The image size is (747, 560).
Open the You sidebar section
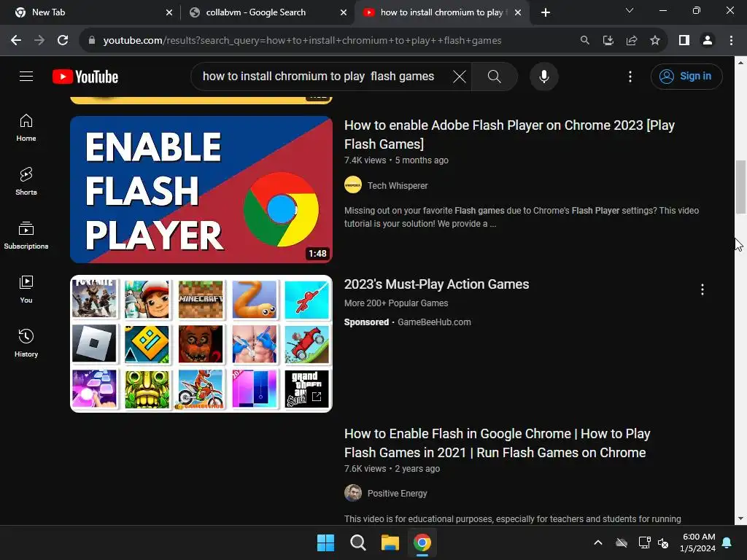click(26, 289)
